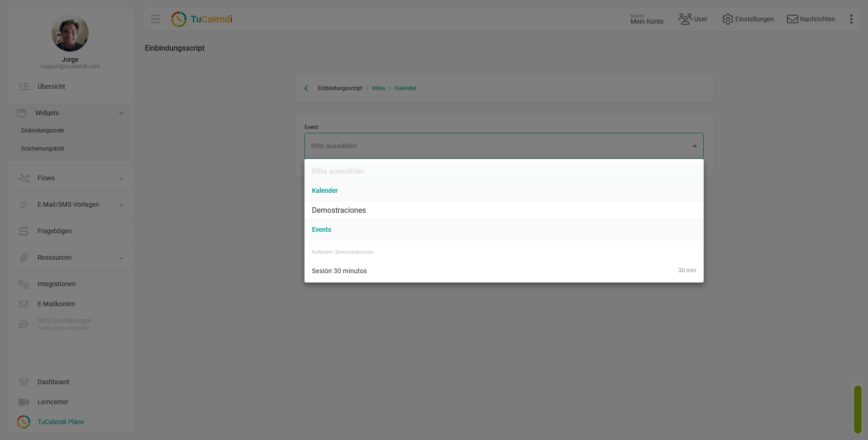Click Jorge's profile avatar

(x=70, y=33)
